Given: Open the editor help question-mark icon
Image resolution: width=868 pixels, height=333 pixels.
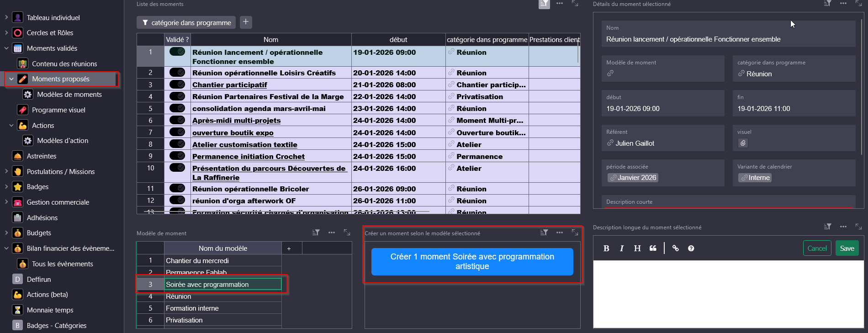Looking at the screenshot, I should click(691, 248).
